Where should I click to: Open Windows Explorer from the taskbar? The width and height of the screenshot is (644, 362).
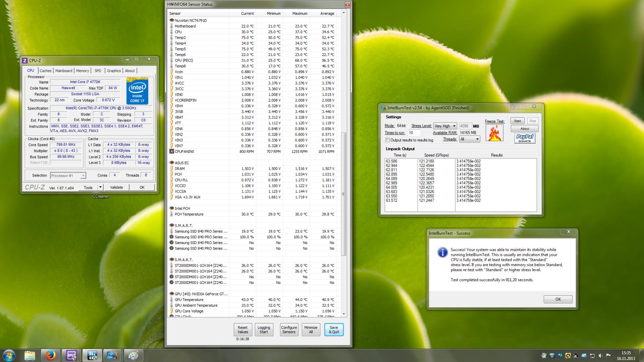(30, 355)
